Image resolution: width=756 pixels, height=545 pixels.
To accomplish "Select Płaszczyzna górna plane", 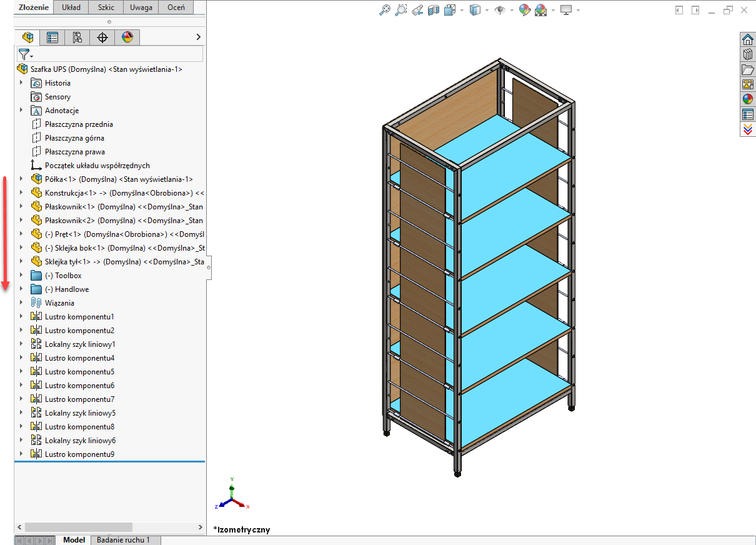I will pos(67,138).
